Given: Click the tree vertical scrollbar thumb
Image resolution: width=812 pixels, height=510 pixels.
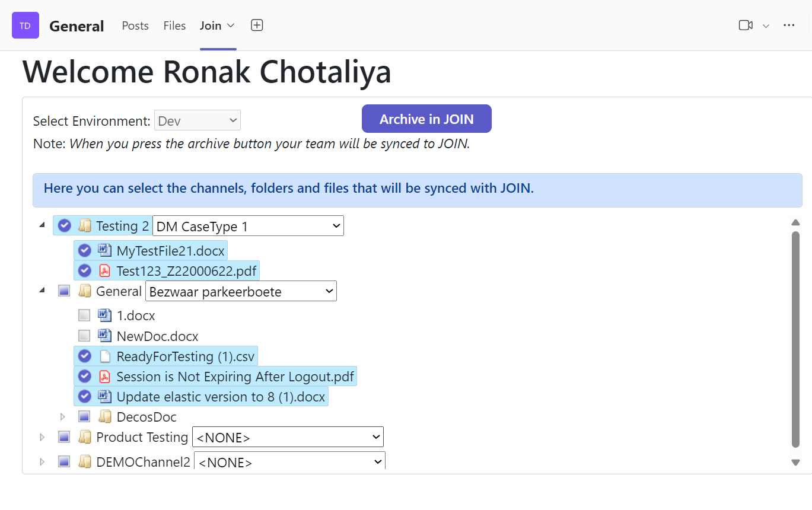Looking at the screenshot, I should (795, 339).
